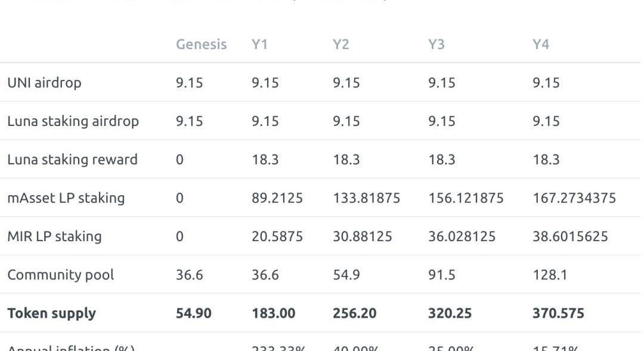Click the Y3 column header
This screenshot has width=644, height=351.
click(436, 45)
